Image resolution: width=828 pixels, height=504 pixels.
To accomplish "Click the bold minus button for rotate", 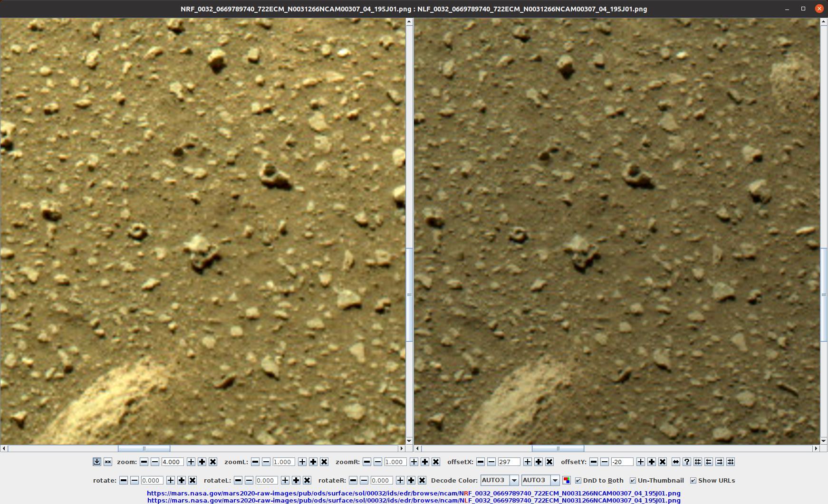I will click(124, 480).
